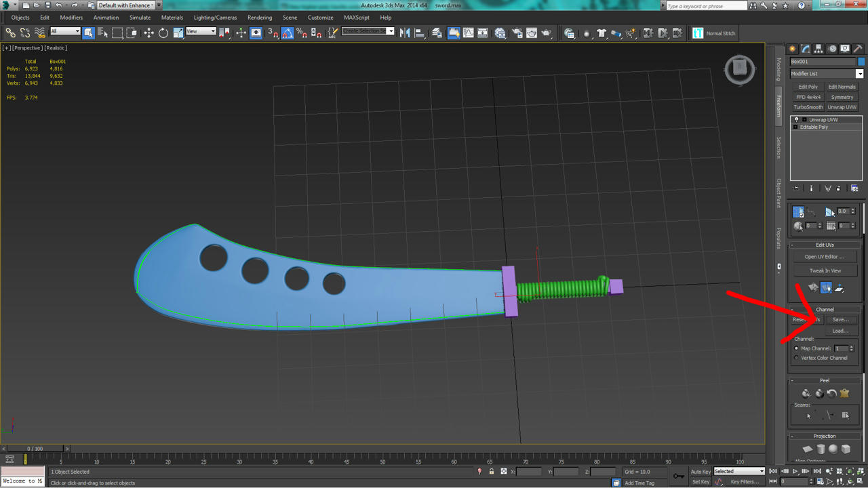Click the Play Animation button

click(x=795, y=471)
